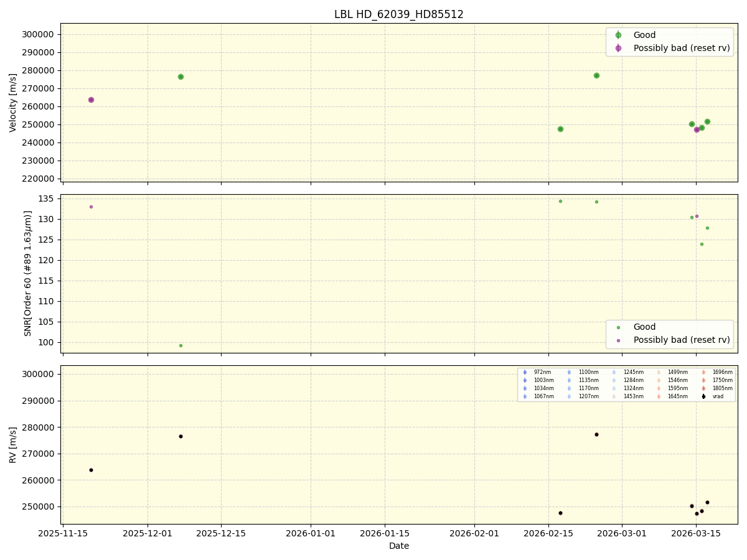Select the black RV point in late February 2026
This screenshot has height=560, width=747.
596,434
